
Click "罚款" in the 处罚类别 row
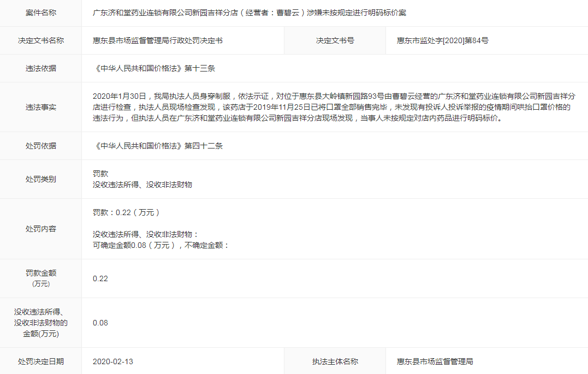click(100, 174)
